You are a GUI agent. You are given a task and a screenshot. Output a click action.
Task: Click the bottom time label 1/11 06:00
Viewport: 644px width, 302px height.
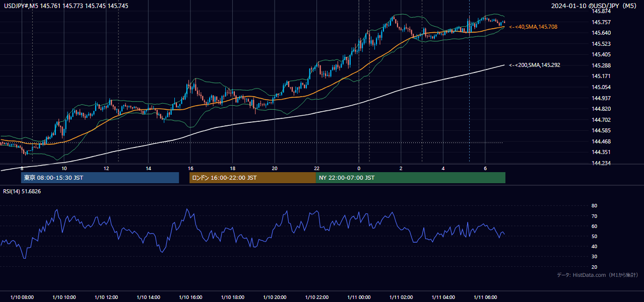coord(485,297)
